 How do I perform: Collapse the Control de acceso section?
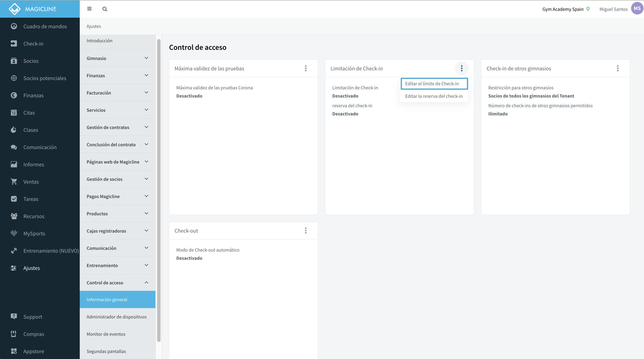[x=117, y=282]
